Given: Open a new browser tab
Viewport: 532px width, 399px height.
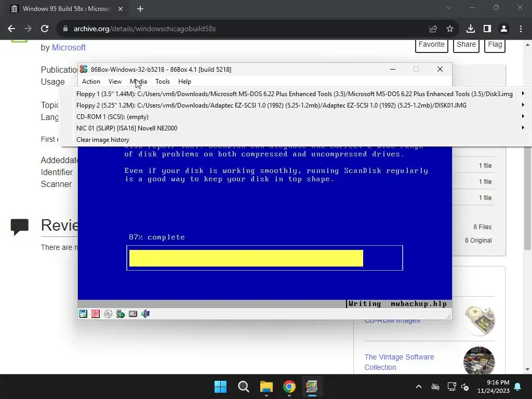Looking at the screenshot, I should tap(140, 9).
